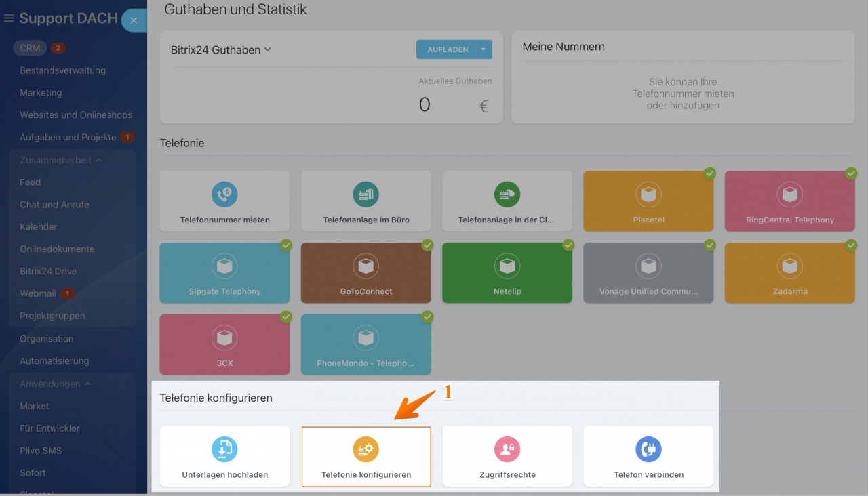
Task: Expand the AUFLADEN split-button arrow
Action: tap(484, 49)
